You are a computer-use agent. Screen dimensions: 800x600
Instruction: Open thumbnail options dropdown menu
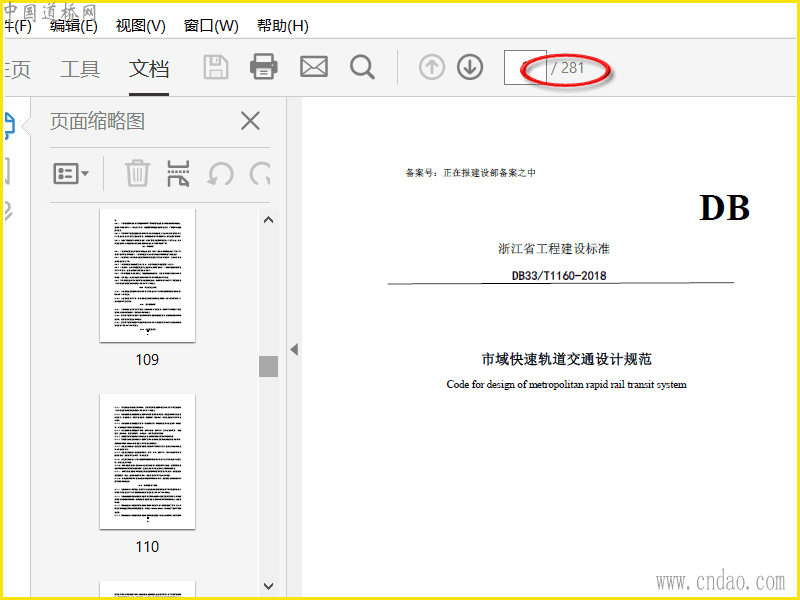tap(71, 173)
